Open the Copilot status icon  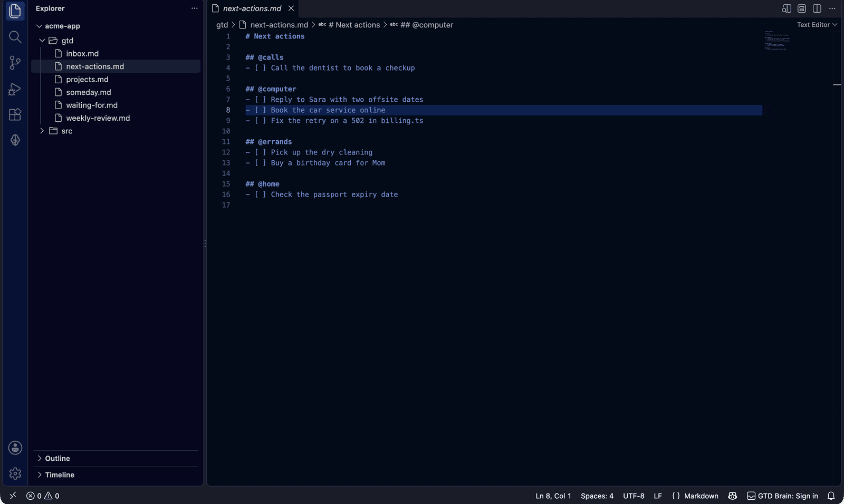click(x=733, y=496)
